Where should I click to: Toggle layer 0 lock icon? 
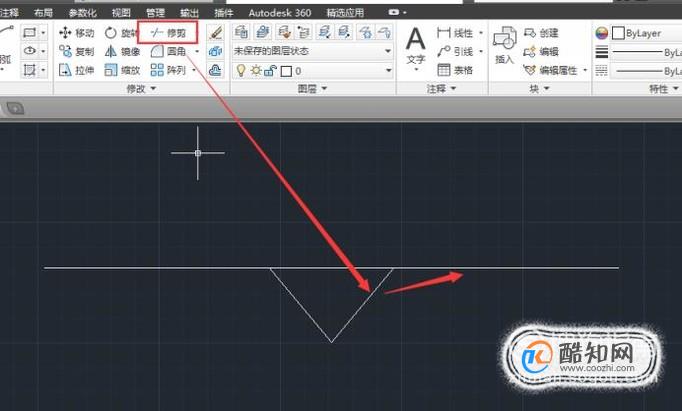(270, 70)
